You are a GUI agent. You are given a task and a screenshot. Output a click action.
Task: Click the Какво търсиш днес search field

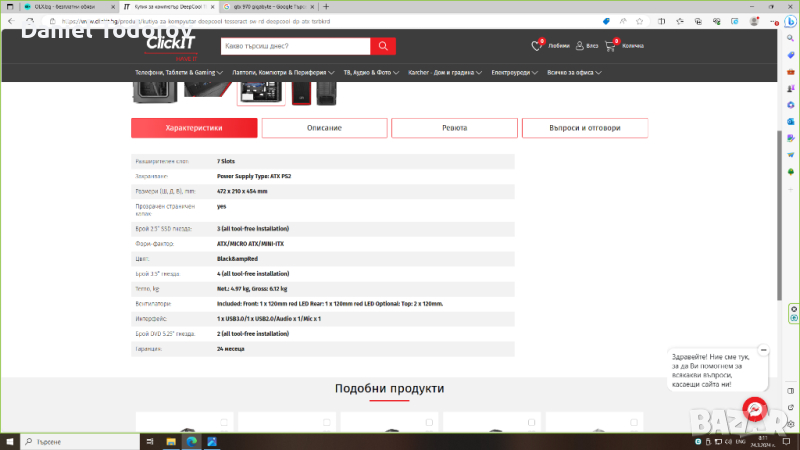(295, 46)
